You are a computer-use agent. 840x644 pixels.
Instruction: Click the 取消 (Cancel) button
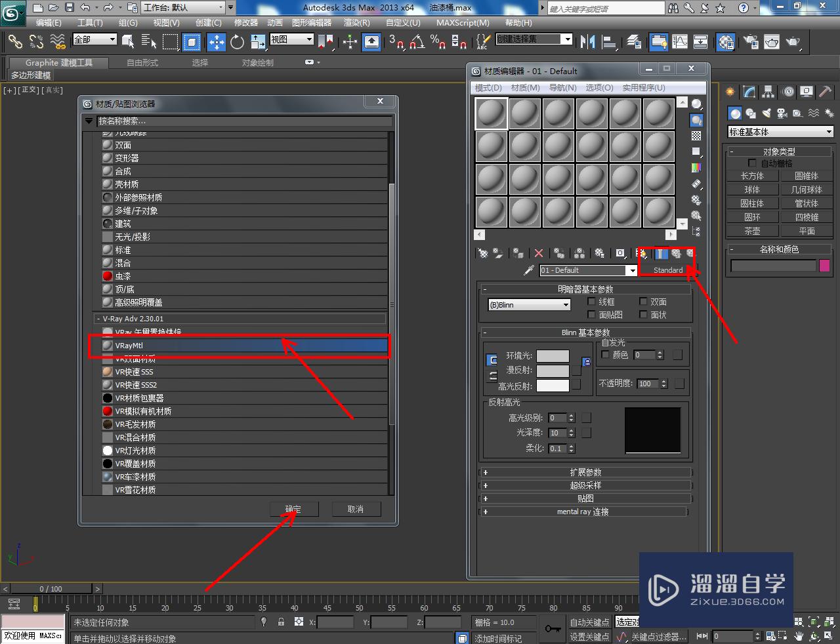[x=355, y=509]
